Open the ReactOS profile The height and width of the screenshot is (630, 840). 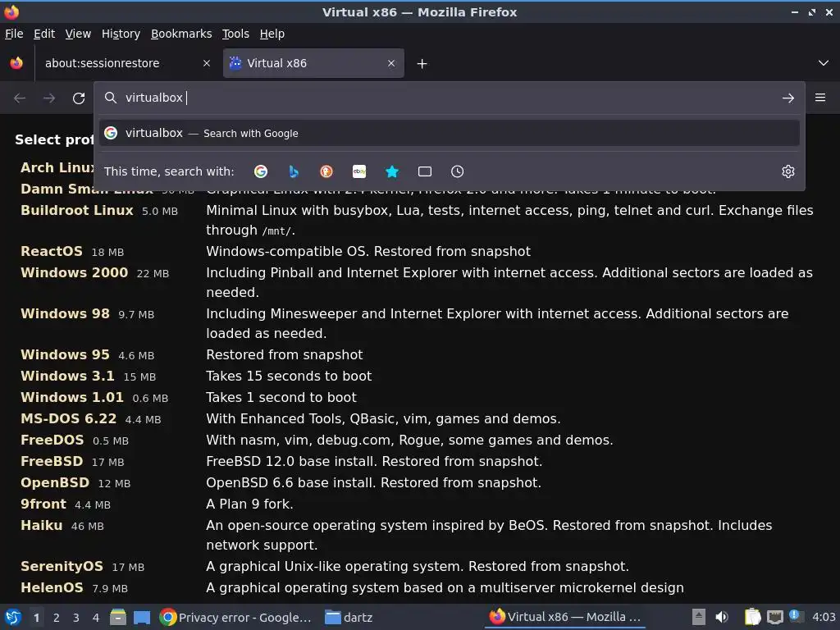coord(52,251)
